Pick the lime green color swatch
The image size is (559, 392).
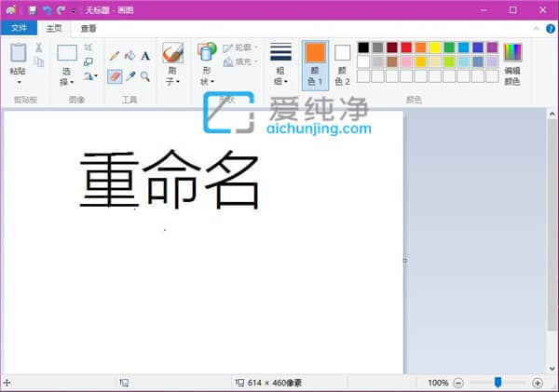(449, 61)
